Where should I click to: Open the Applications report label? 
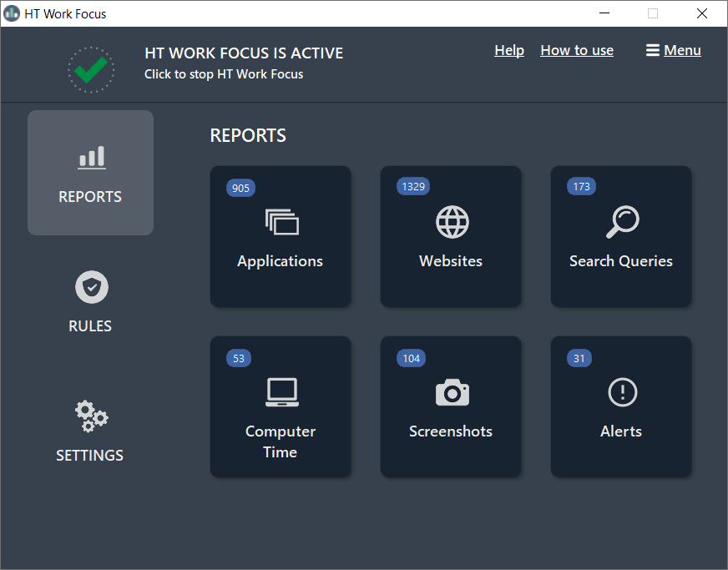(280, 261)
